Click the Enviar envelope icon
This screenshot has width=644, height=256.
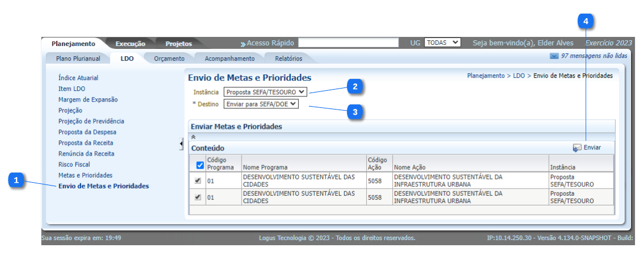[577, 148]
